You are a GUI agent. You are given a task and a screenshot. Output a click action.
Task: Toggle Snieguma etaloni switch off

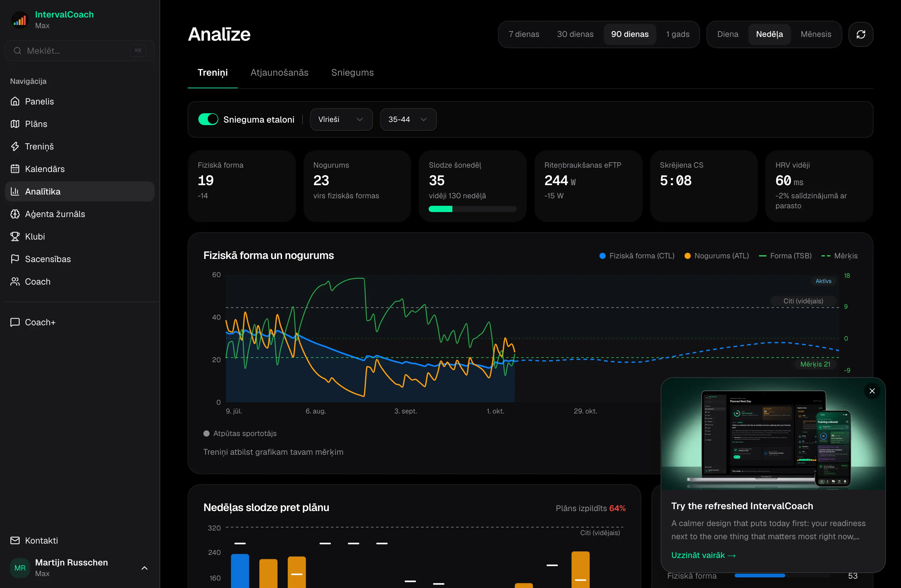[208, 119]
